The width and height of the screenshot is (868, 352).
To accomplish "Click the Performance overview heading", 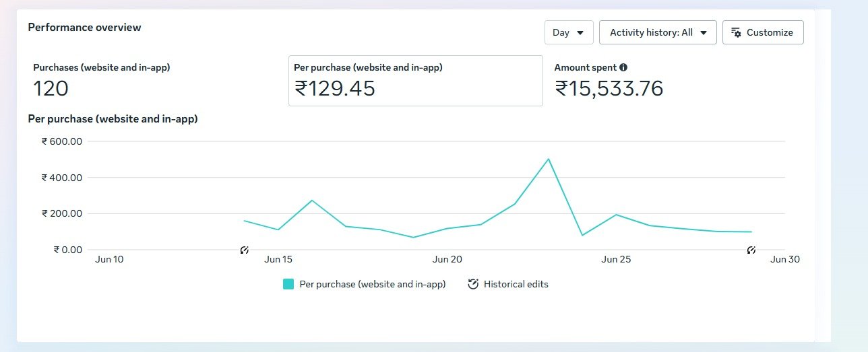I will pyautogui.click(x=84, y=28).
